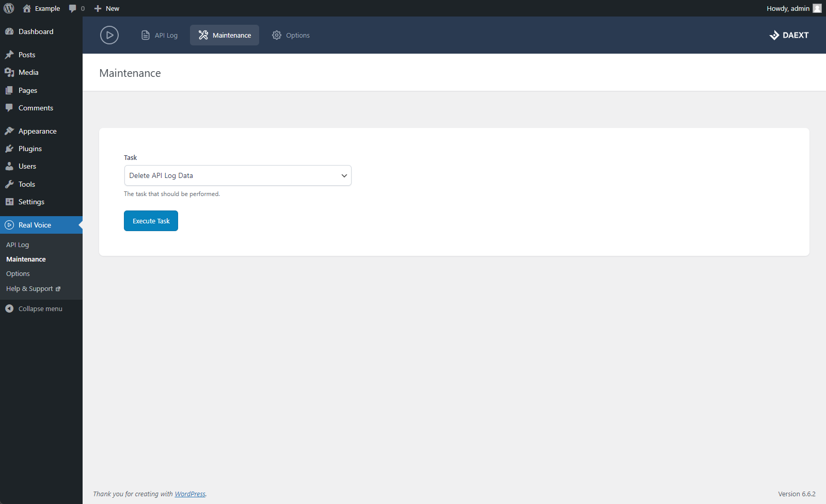Image resolution: width=826 pixels, height=504 pixels.
Task: Expand the Task dropdown selector
Action: click(237, 175)
